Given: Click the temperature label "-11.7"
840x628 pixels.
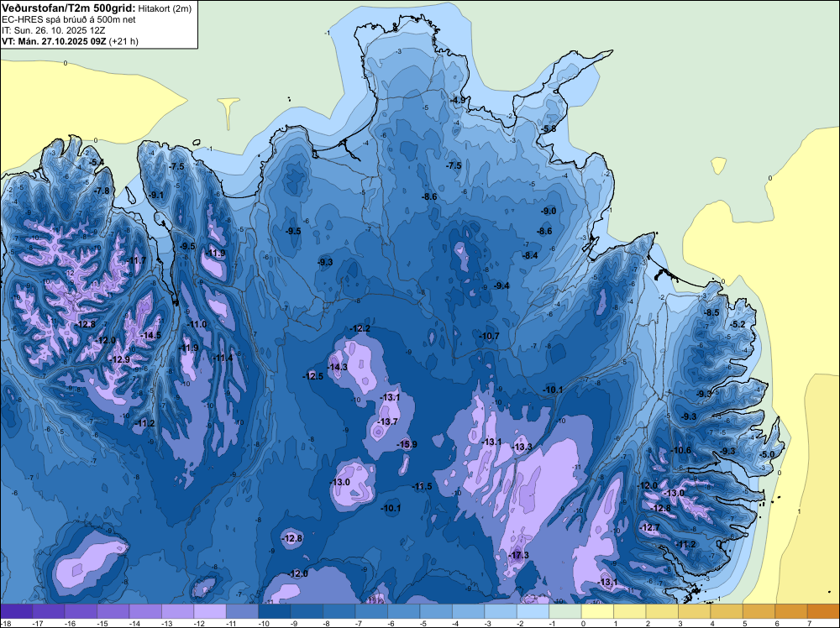Looking at the screenshot, I should (x=136, y=260).
